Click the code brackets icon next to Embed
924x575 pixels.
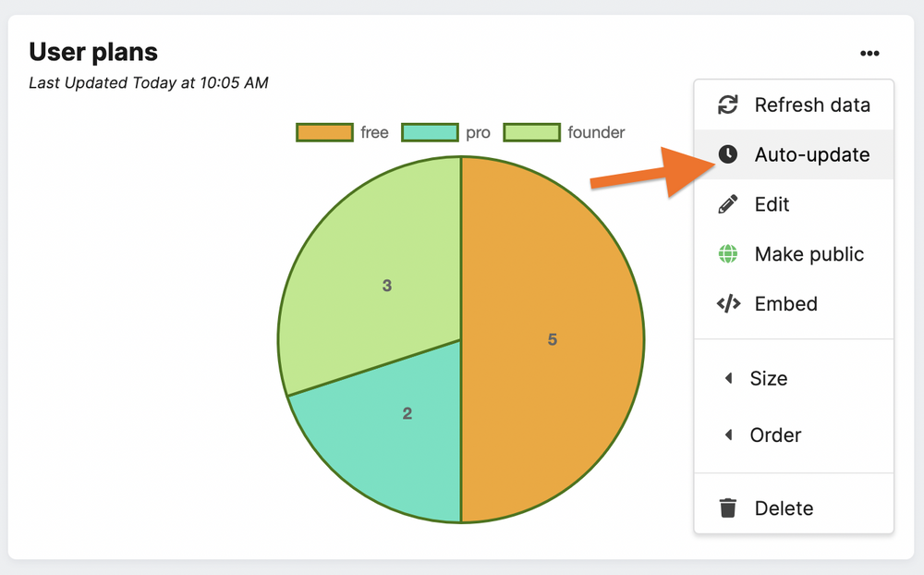pos(728,303)
